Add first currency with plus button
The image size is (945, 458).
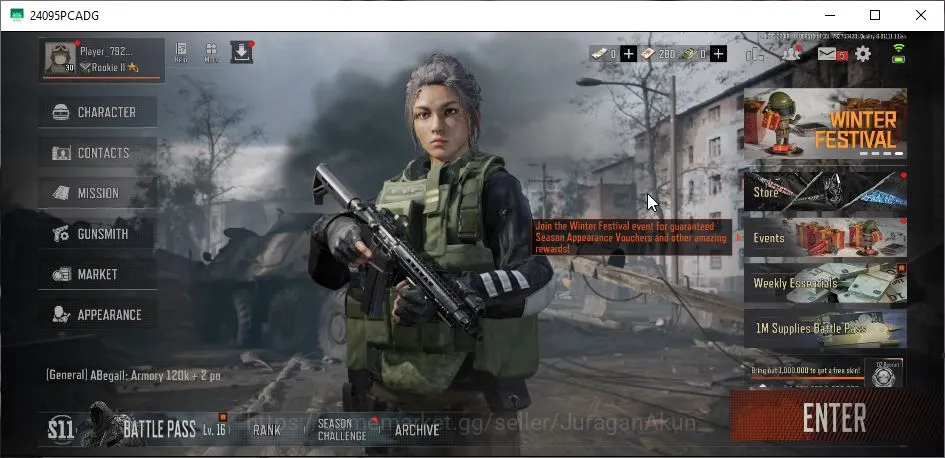pos(629,54)
